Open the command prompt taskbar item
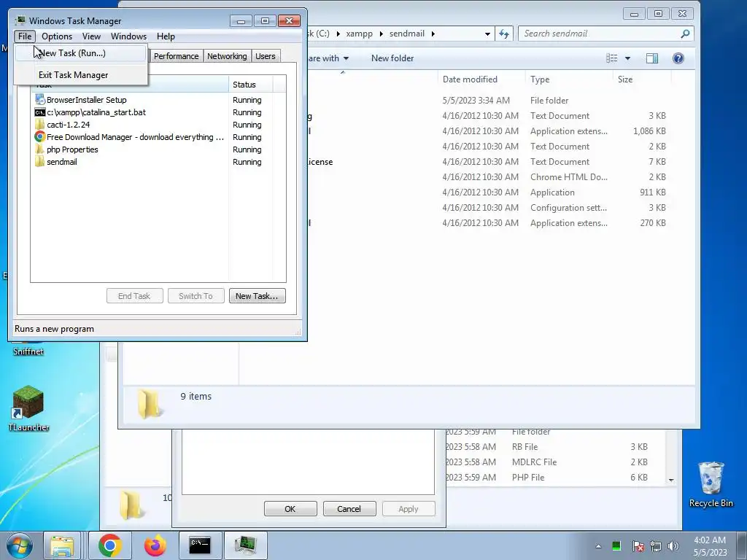 pos(200,545)
